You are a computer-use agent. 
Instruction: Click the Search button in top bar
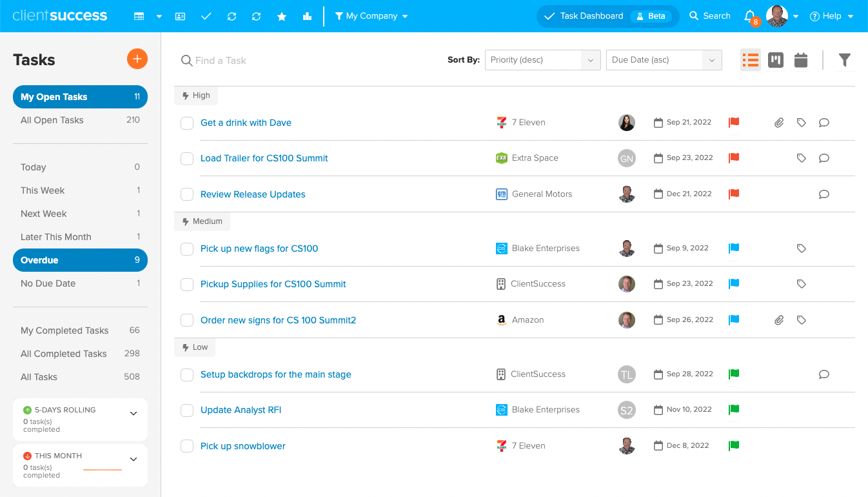click(709, 16)
